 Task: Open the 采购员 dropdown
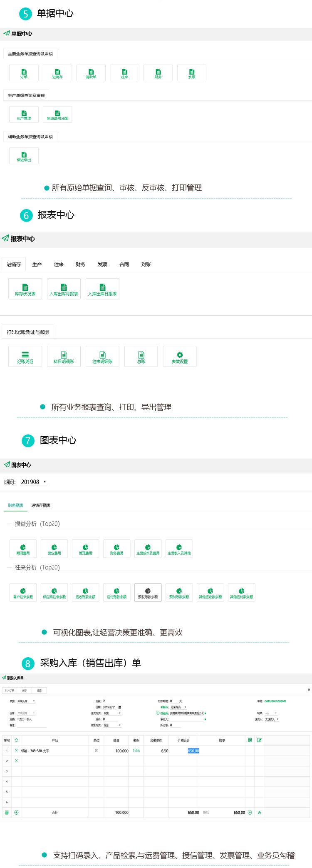coord(178,707)
